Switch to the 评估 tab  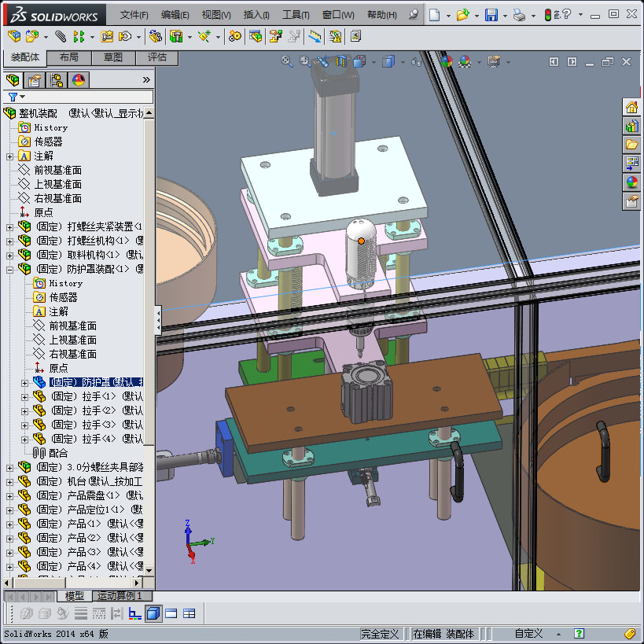(157, 57)
